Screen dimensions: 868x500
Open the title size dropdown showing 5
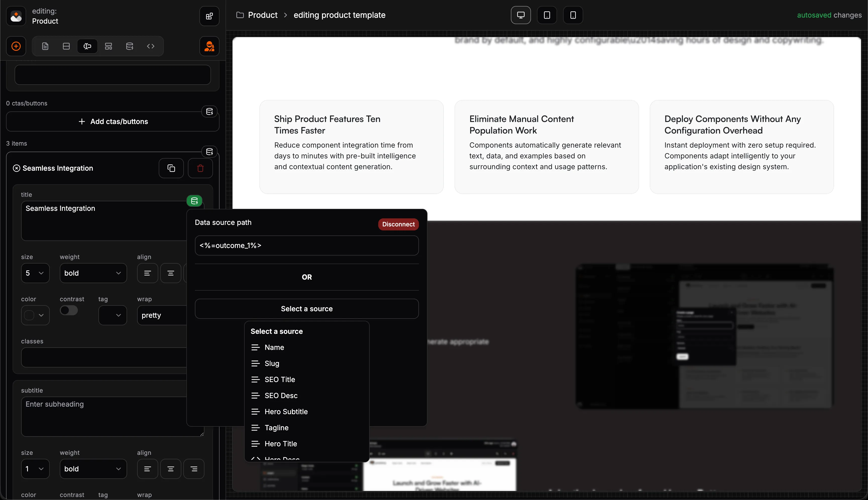35,273
